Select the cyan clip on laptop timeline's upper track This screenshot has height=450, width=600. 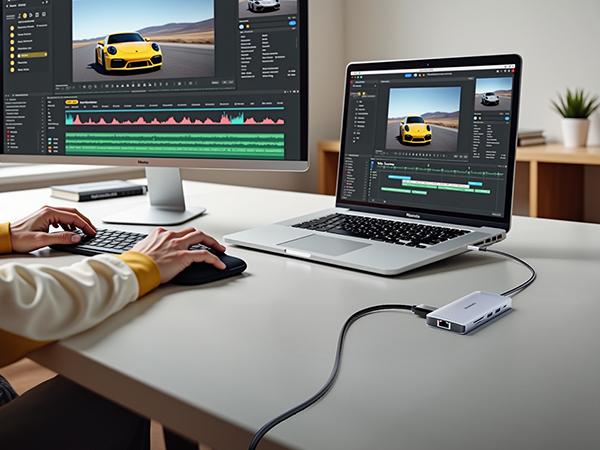[400, 177]
